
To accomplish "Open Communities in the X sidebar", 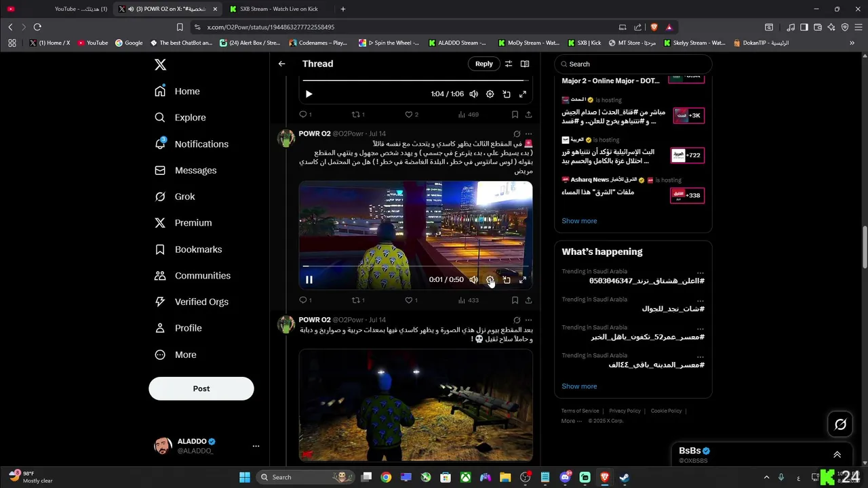I will pos(193,276).
